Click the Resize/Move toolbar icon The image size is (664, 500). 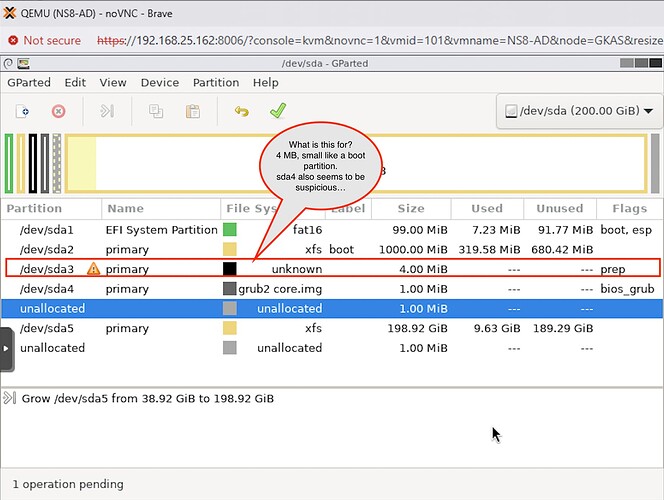[107, 111]
